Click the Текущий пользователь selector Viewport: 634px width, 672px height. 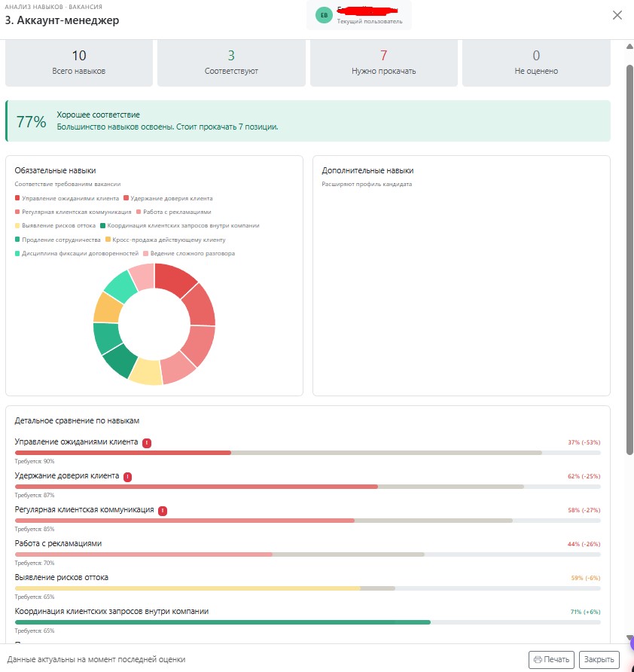click(x=359, y=15)
